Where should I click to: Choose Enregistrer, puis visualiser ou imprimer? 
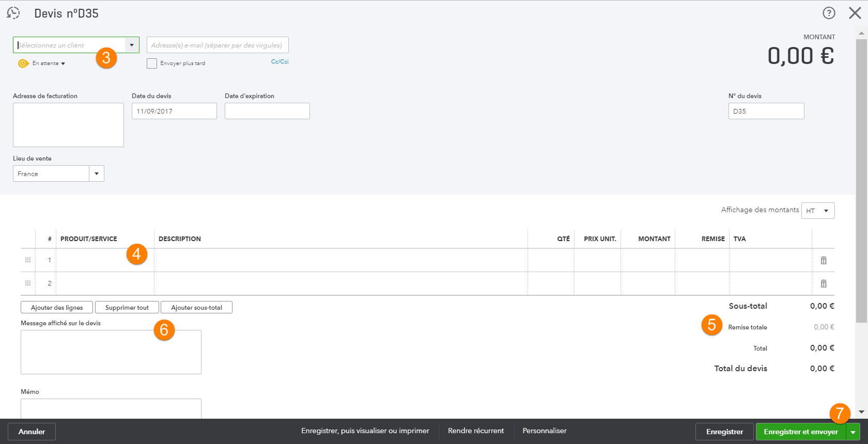tap(365, 431)
